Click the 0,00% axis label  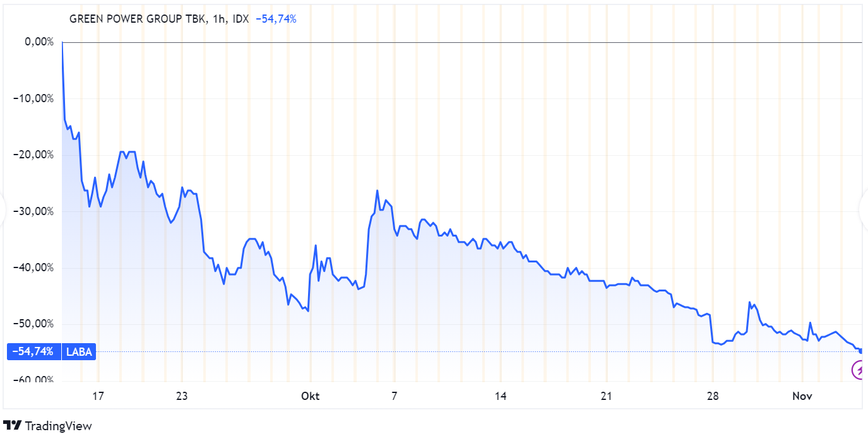pyautogui.click(x=39, y=42)
